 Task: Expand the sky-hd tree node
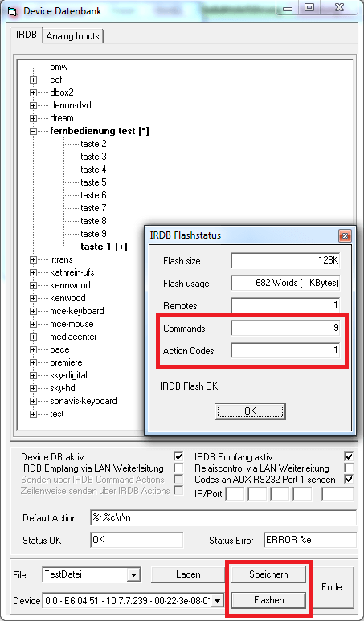(33, 388)
